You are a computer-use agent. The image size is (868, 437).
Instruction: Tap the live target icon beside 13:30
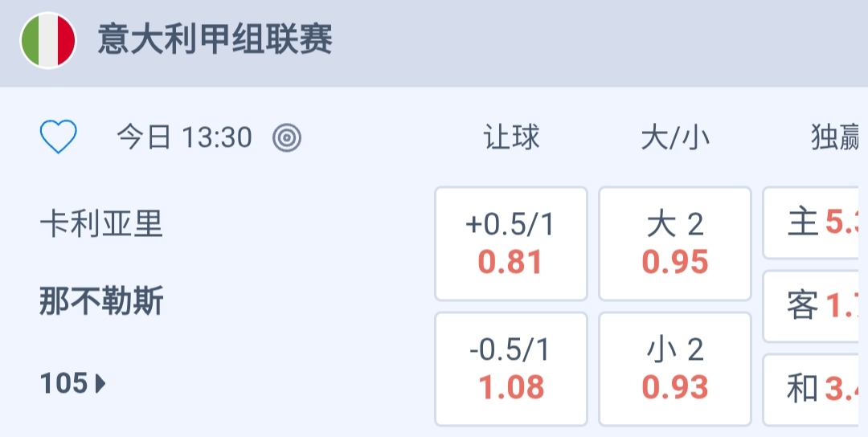click(x=287, y=138)
